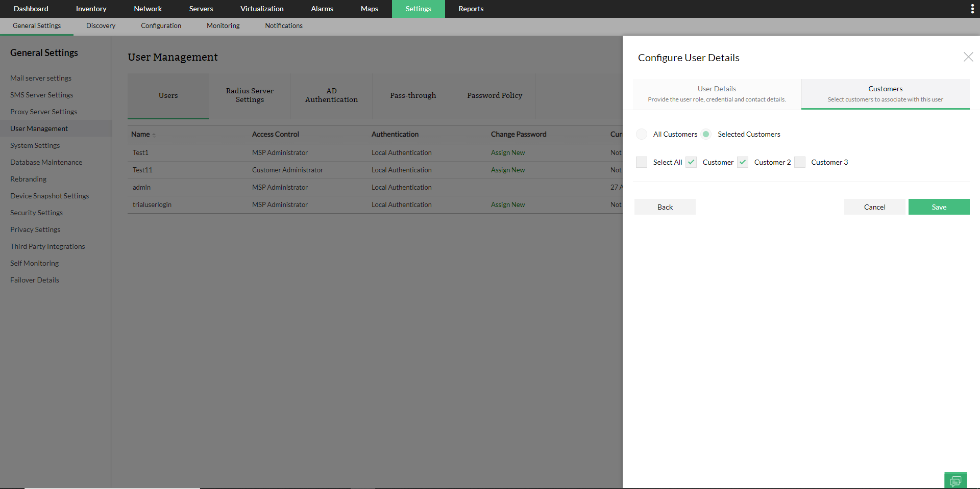This screenshot has height=489, width=980.
Task: Open SMS Server Settings
Action: pyautogui.click(x=41, y=95)
